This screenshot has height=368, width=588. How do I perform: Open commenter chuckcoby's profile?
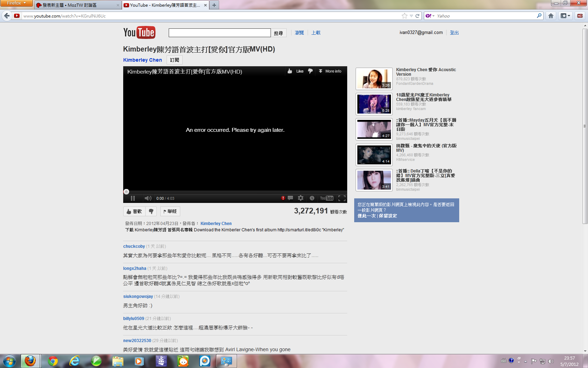tap(134, 246)
